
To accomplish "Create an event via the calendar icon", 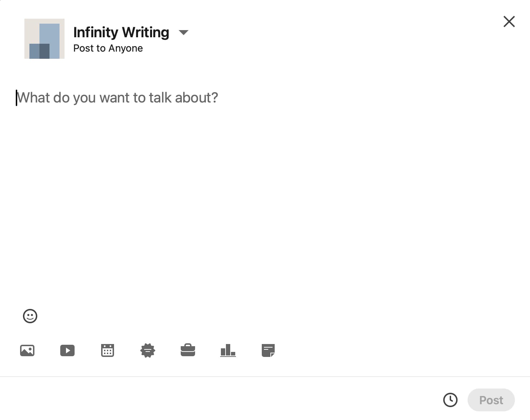I will point(108,350).
